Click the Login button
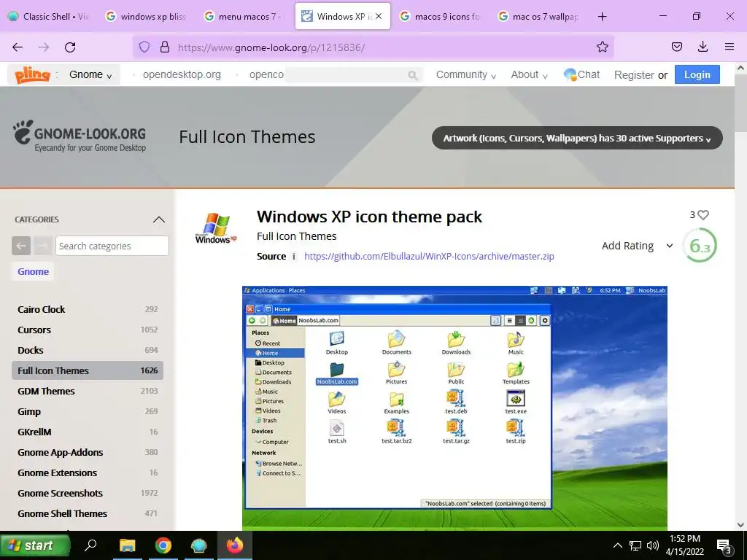747x560 pixels. click(x=697, y=75)
